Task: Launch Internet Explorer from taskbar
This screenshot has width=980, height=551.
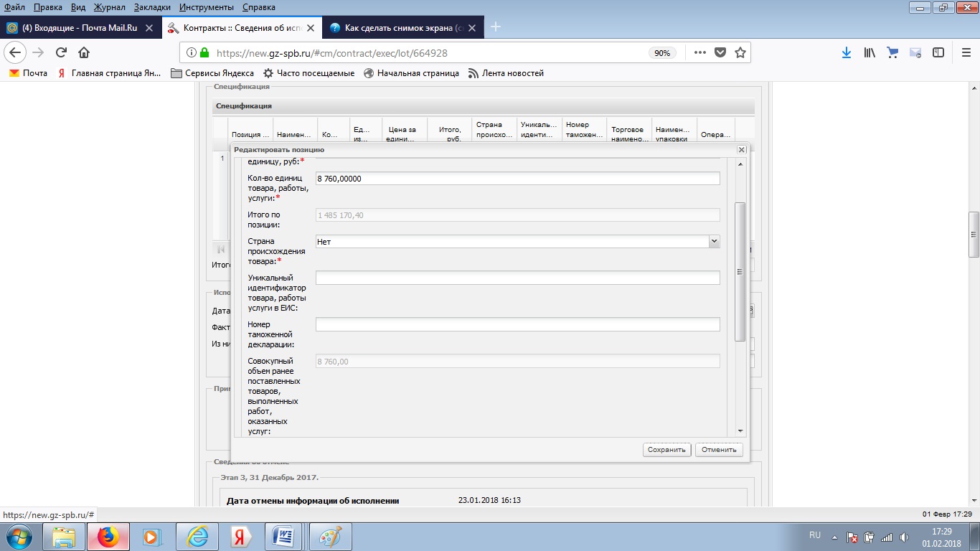Action: (x=196, y=537)
